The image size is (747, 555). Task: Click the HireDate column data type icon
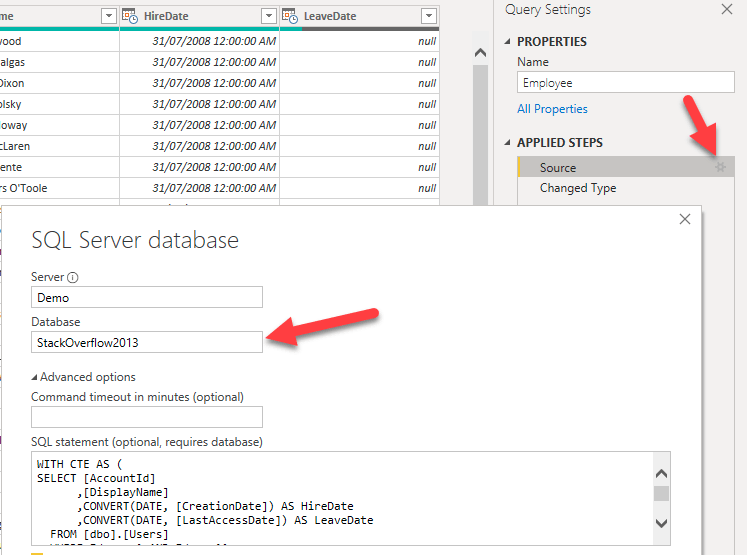(x=130, y=16)
